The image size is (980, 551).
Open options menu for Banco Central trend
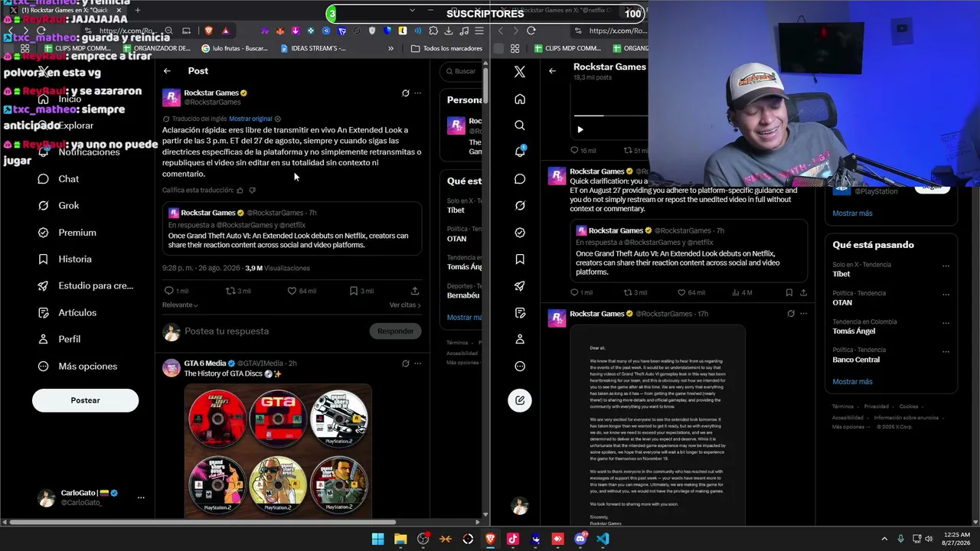(946, 350)
